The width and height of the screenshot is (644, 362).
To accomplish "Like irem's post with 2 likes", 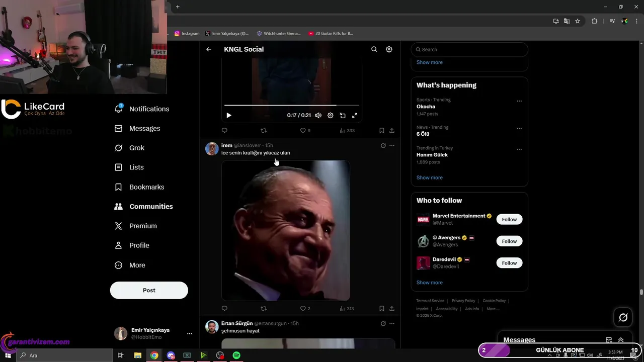I will pos(305,308).
